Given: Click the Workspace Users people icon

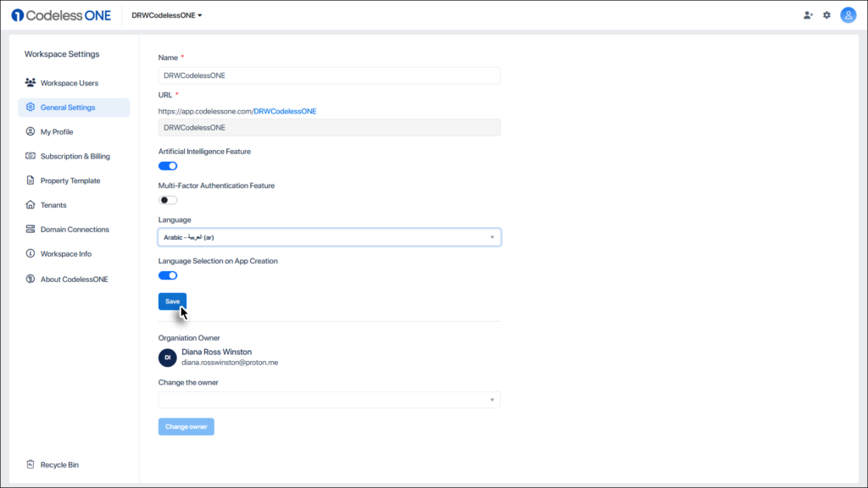Looking at the screenshot, I should click(x=31, y=82).
